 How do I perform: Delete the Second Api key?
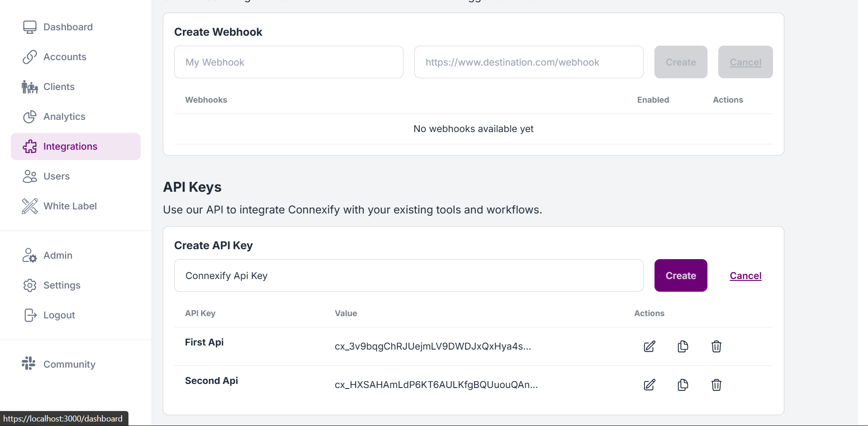(x=716, y=384)
